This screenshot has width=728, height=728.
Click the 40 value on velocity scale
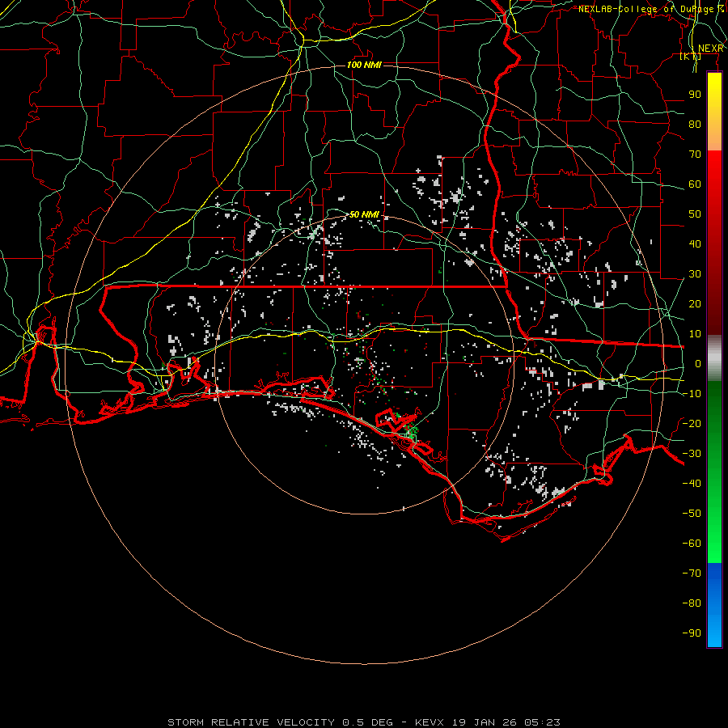pyautogui.click(x=695, y=243)
